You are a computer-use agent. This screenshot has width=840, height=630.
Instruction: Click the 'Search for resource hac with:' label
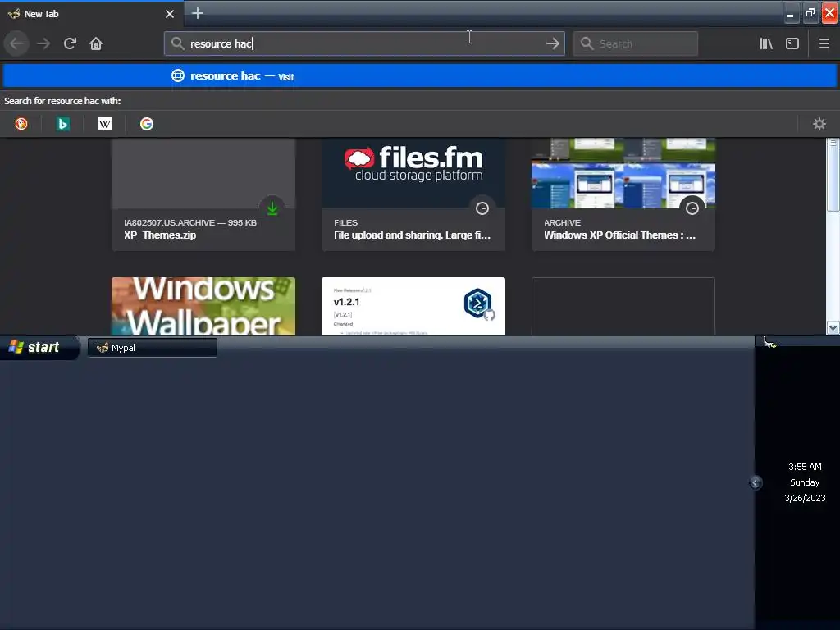pyautogui.click(x=62, y=101)
